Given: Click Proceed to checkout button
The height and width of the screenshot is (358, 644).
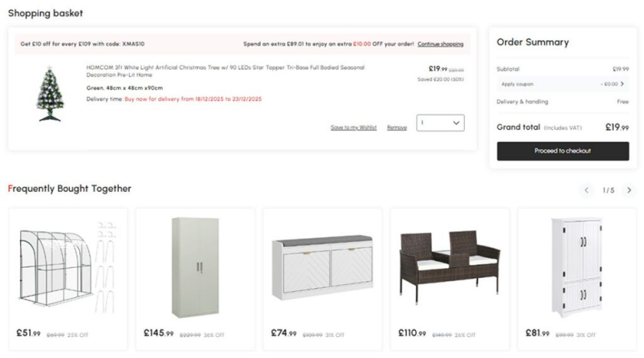Looking at the screenshot, I should (563, 151).
